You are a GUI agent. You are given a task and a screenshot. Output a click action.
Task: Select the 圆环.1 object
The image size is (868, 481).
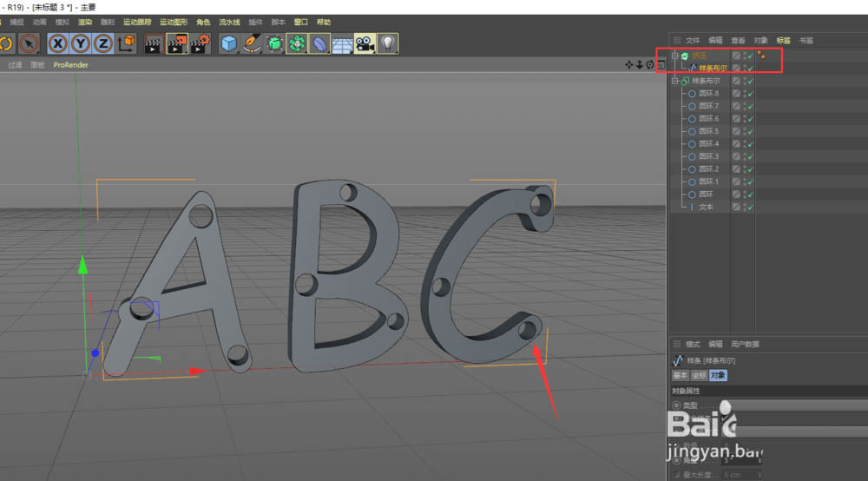pos(708,181)
